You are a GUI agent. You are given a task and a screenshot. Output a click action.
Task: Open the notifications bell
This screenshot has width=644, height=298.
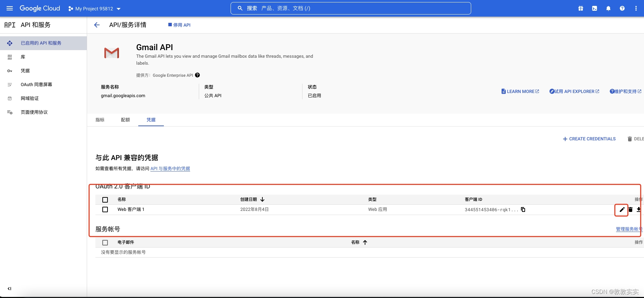point(608,8)
